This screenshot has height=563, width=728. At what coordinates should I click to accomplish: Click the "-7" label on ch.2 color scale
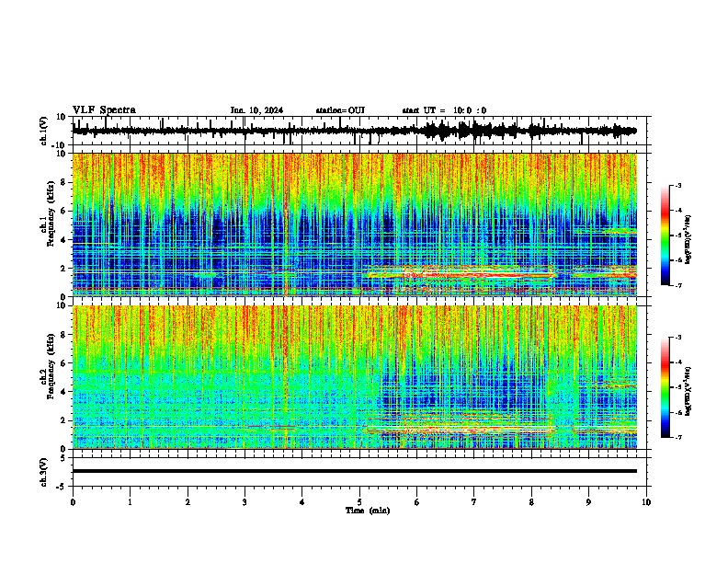[677, 437]
